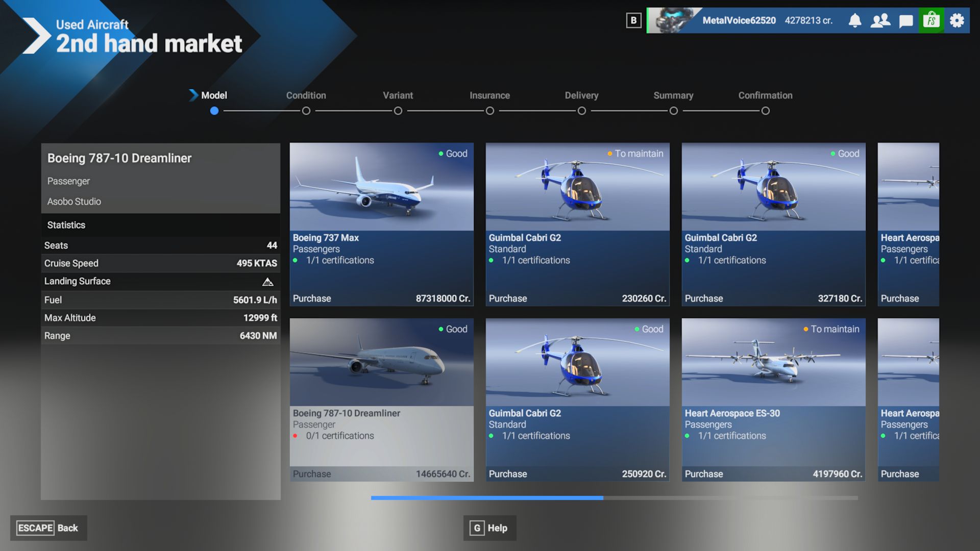
Task: Open Help with the G button
Action: pos(489,528)
